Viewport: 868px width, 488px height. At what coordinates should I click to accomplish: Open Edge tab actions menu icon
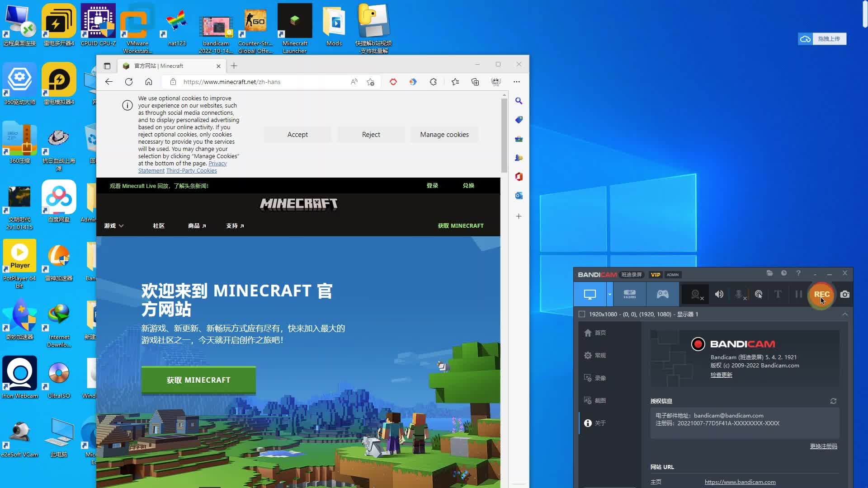click(x=107, y=66)
